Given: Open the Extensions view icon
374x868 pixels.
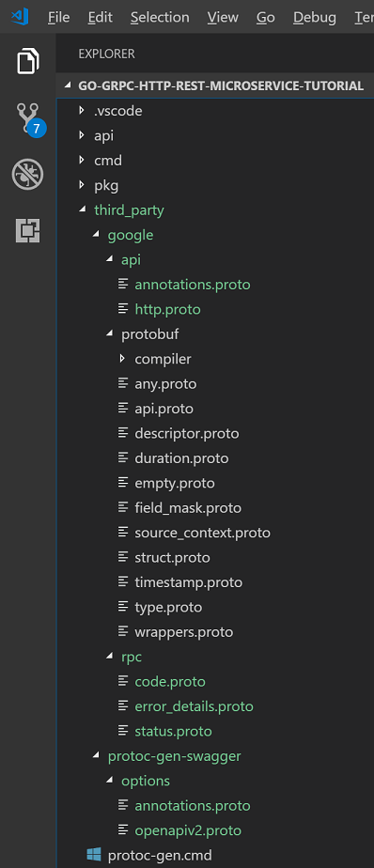Looking at the screenshot, I should click(27, 230).
